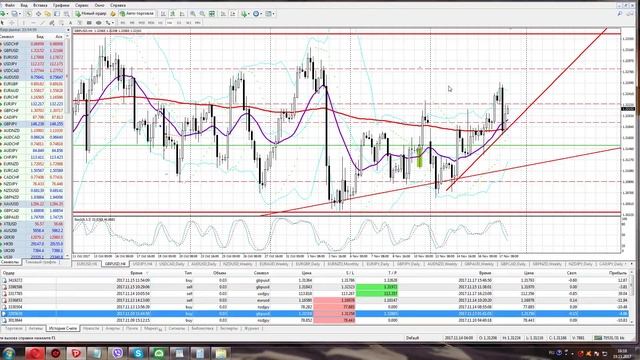Switch to the Торговля terminal tab
Screen dimensions: 640x360
point(13,328)
